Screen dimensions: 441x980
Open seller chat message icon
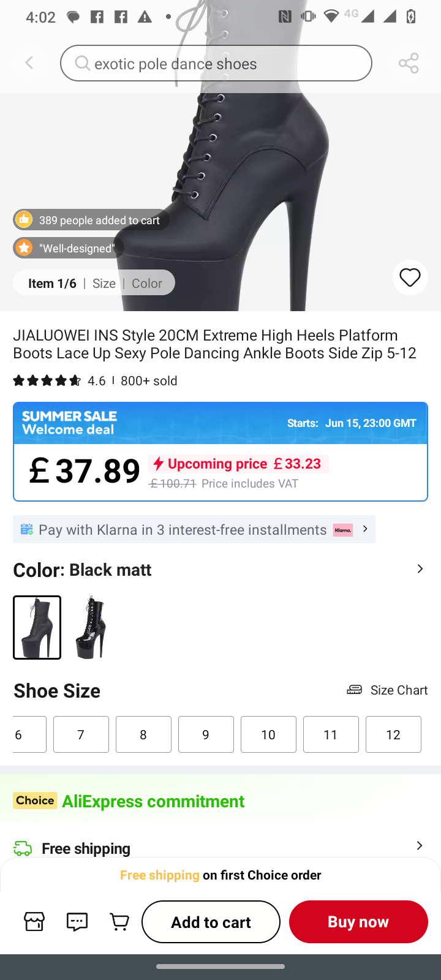tap(77, 922)
